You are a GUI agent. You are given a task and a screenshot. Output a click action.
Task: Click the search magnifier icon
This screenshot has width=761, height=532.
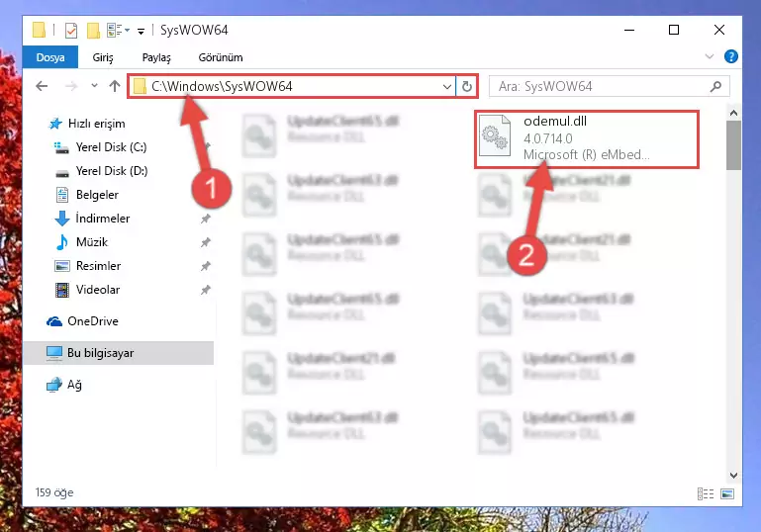715,87
